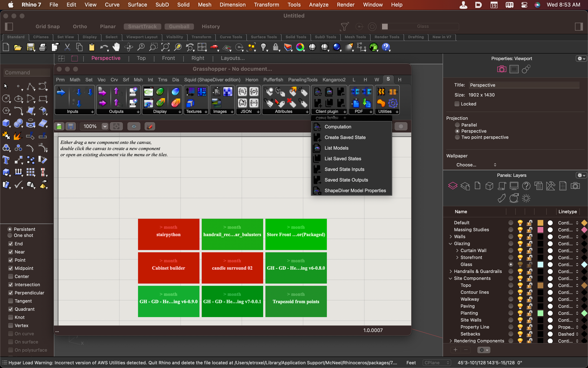Enable the Tangent osnap checkbox
Viewport: 588px width, 368px height.
[x=11, y=301]
